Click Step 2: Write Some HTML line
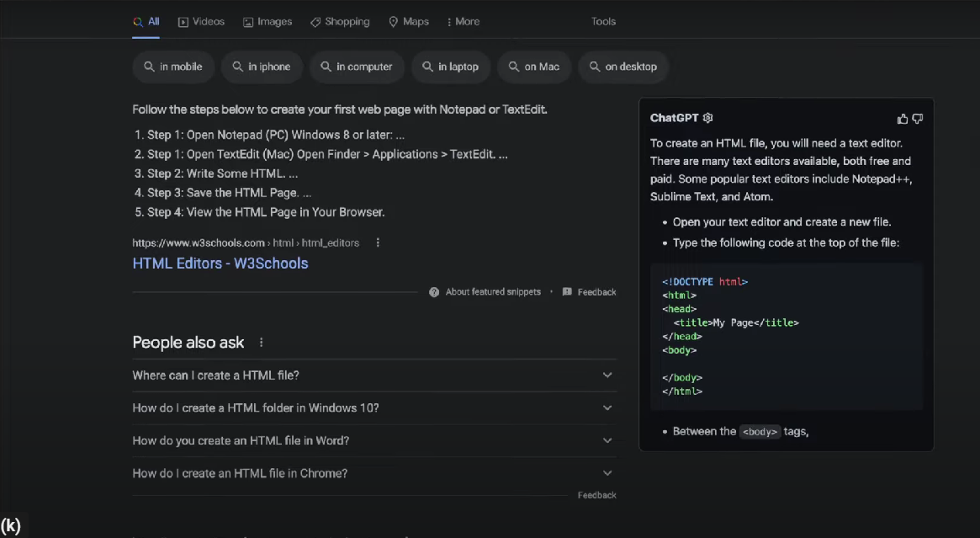 223,173
